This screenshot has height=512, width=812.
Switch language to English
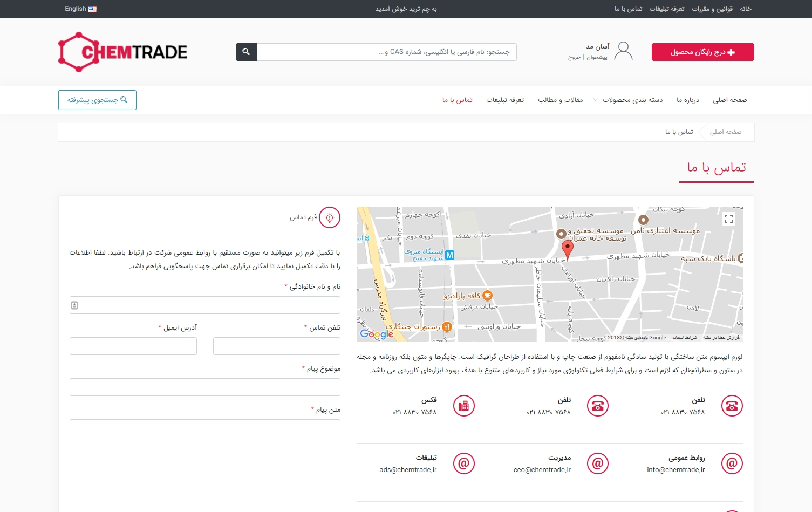[x=80, y=9]
